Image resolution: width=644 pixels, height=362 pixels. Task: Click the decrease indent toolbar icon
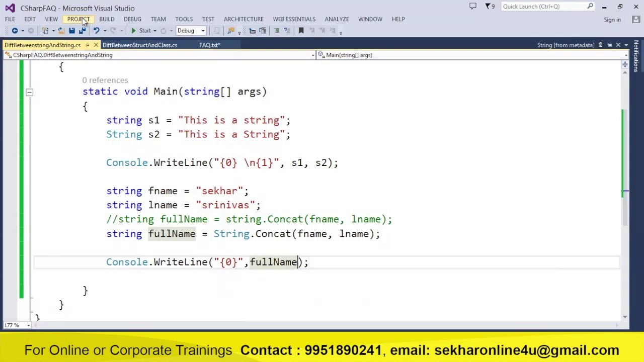tap(252, 31)
